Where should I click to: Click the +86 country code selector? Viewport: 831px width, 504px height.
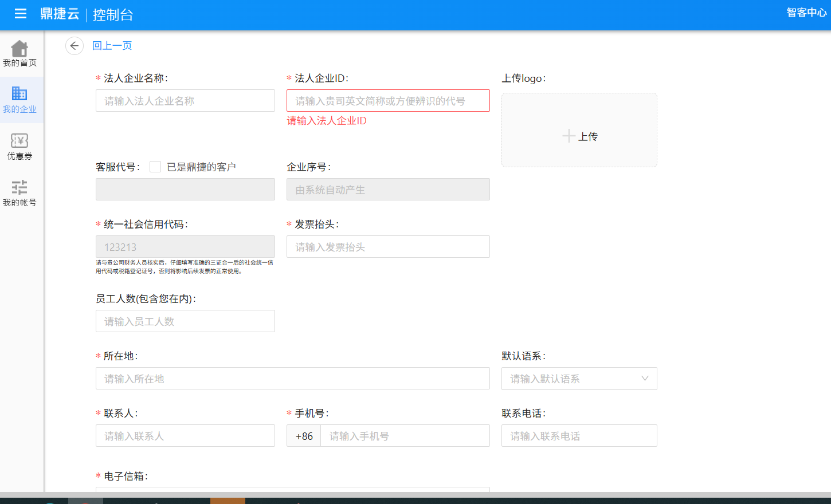(304, 436)
